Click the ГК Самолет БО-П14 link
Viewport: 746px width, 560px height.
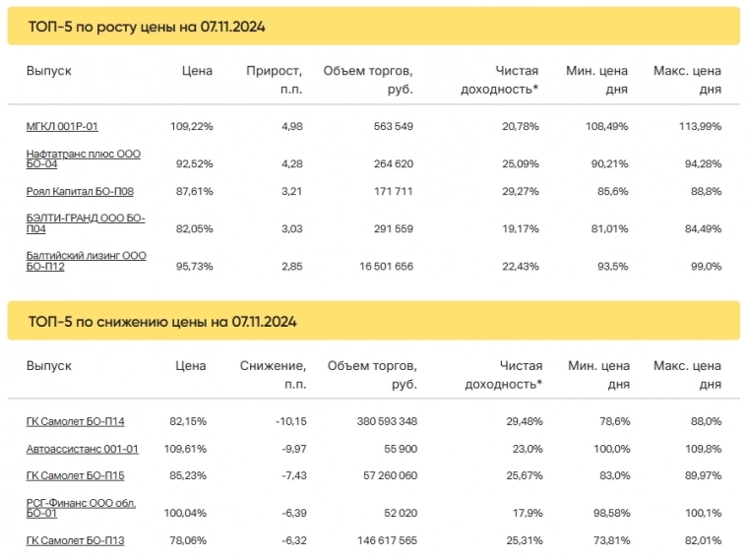click(75, 422)
